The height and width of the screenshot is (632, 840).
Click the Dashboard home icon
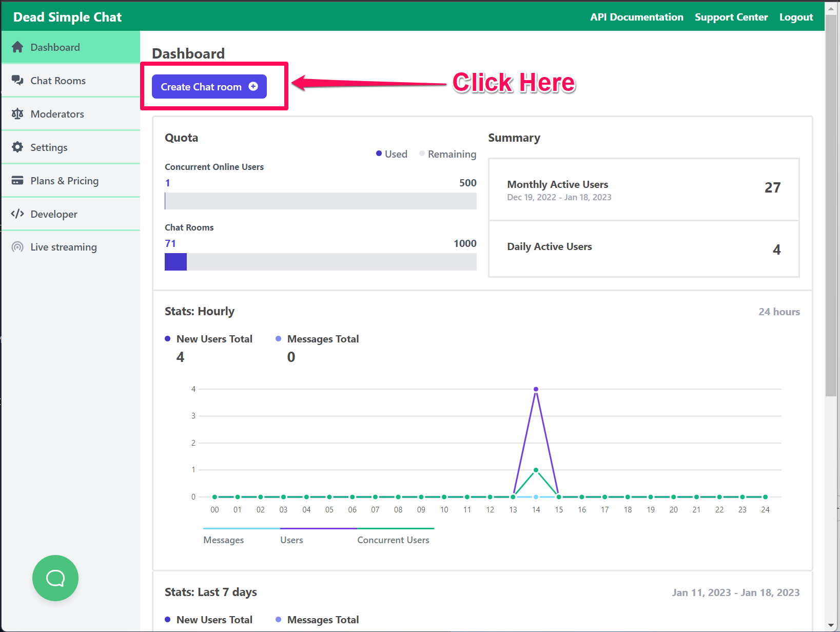pyautogui.click(x=17, y=47)
